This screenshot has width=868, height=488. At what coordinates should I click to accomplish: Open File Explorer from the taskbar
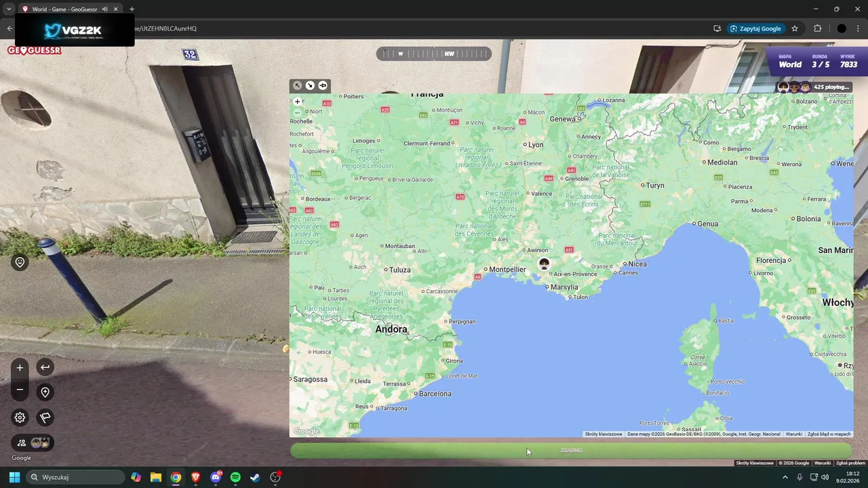(x=156, y=477)
